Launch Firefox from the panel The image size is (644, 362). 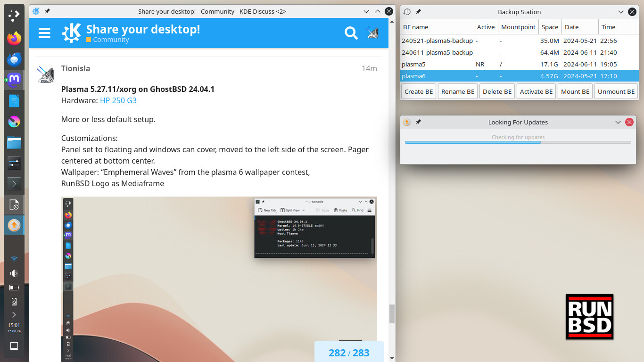coord(14,38)
